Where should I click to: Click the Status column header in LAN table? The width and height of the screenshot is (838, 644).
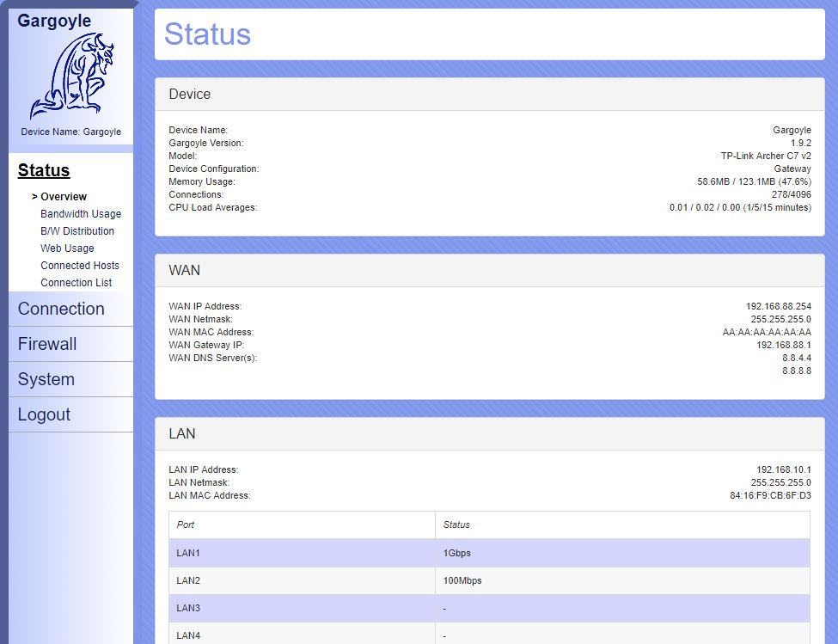(456, 524)
